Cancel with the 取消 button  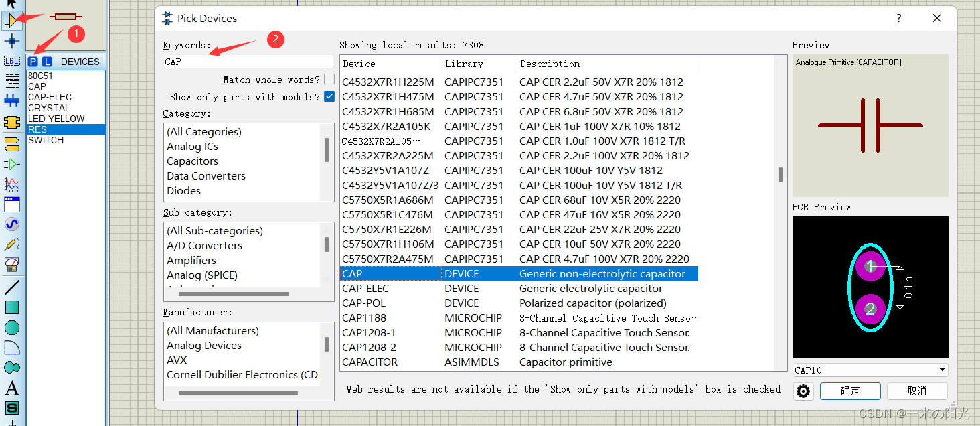(x=917, y=391)
